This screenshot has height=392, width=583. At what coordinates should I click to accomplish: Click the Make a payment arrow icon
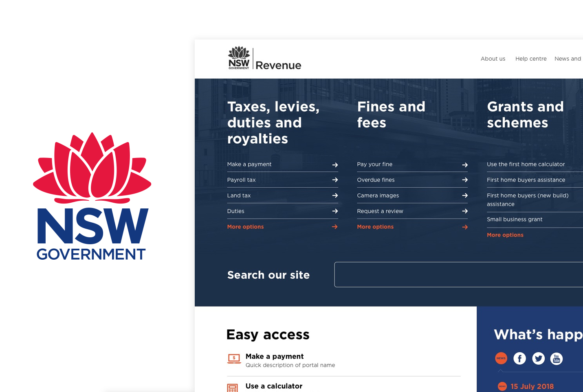[335, 165]
